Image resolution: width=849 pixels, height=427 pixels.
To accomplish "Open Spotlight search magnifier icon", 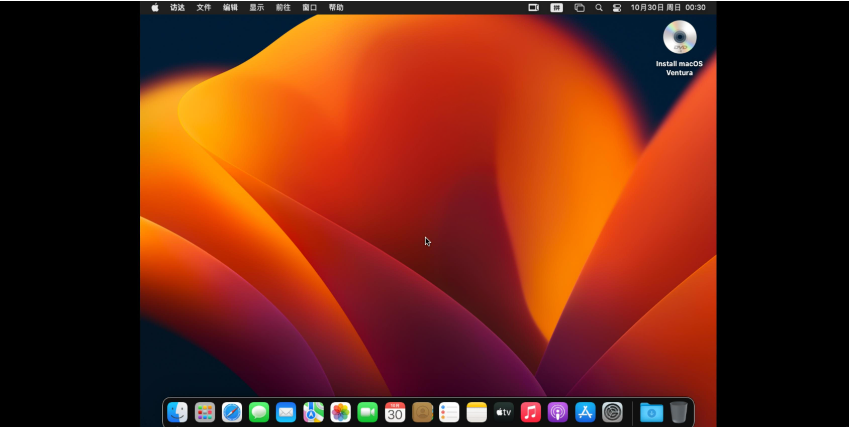I will coord(599,7).
